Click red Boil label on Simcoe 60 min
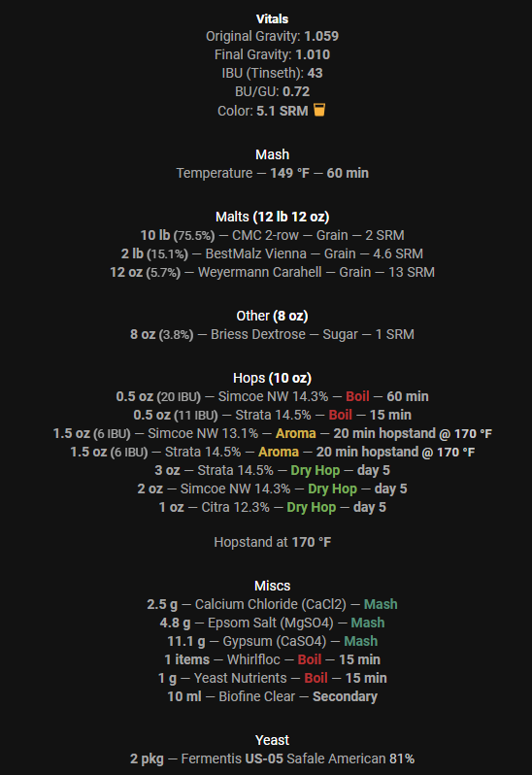 click(x=357, y=396)
